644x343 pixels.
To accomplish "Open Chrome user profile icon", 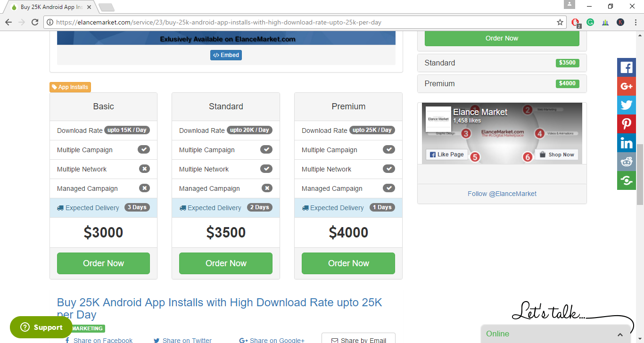I will coord(570,4).
